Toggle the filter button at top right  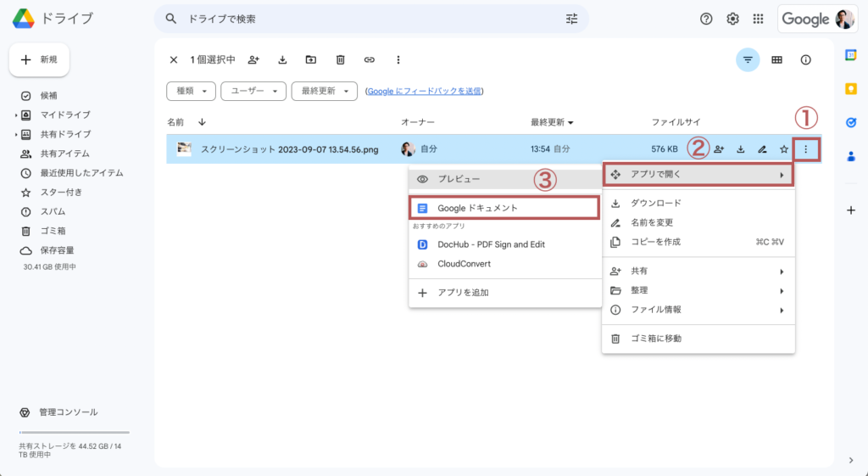pyautogui.click(x=748, y=60)
